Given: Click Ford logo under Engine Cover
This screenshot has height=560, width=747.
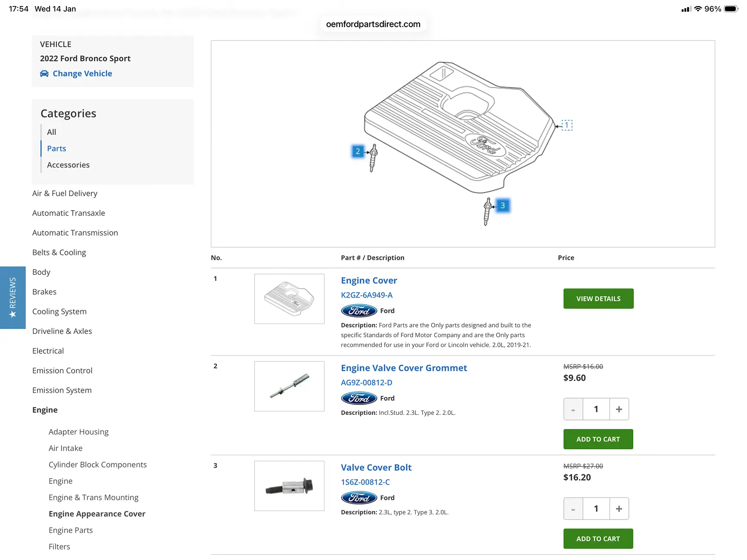Looking at the screenshot, I should [x=359, y=311].
